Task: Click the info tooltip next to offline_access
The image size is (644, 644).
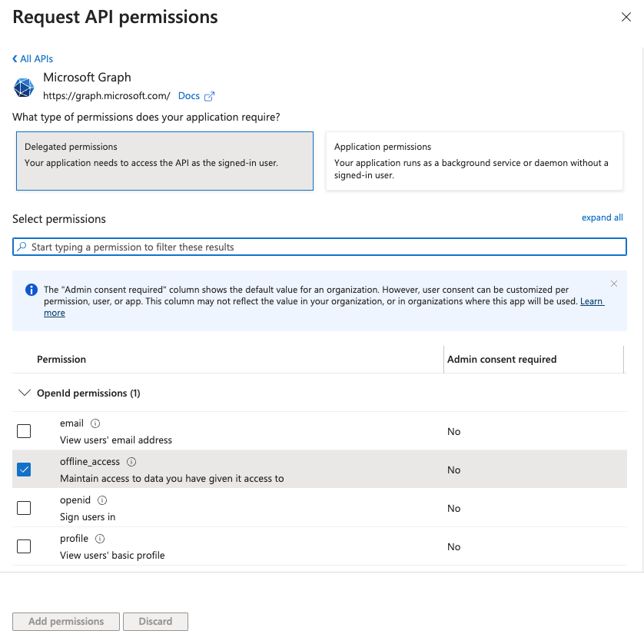Action: click(x=130, y=461)
